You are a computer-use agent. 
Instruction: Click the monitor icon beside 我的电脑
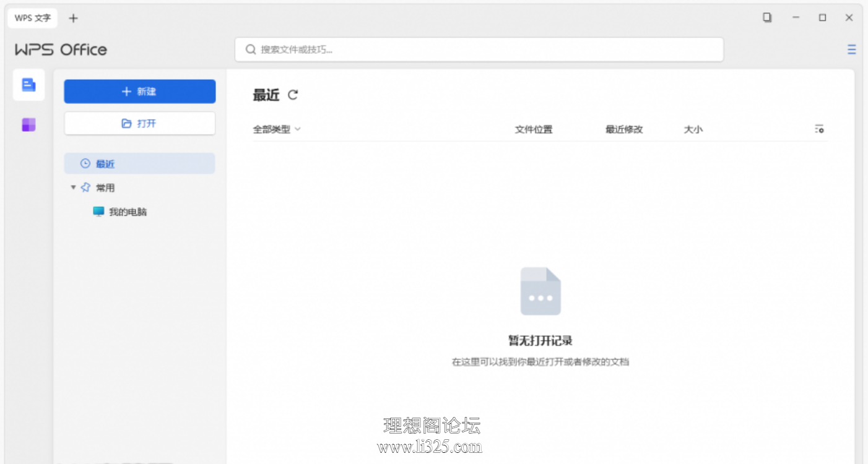point(98,212)
